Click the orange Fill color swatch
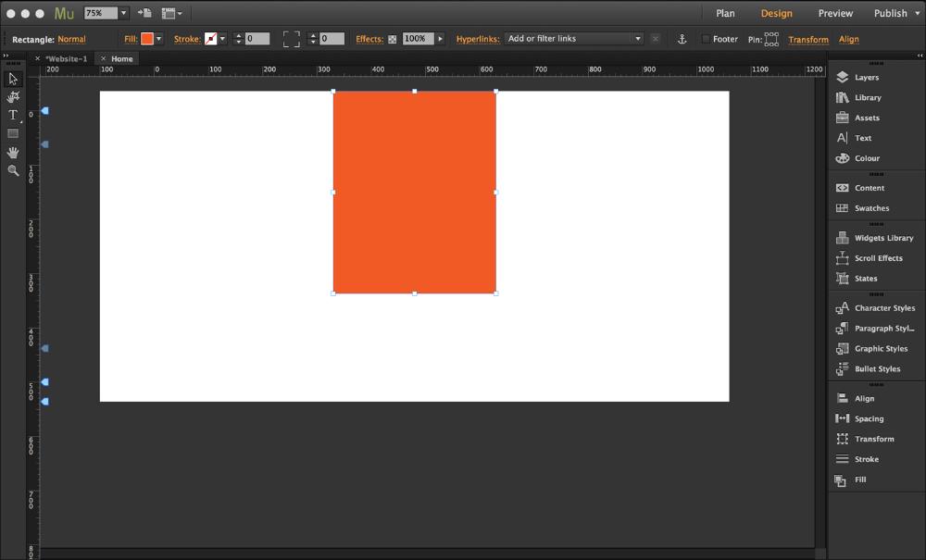Image resolution: width=926 pixels, height=560 pixels. [x=147, y=39]
